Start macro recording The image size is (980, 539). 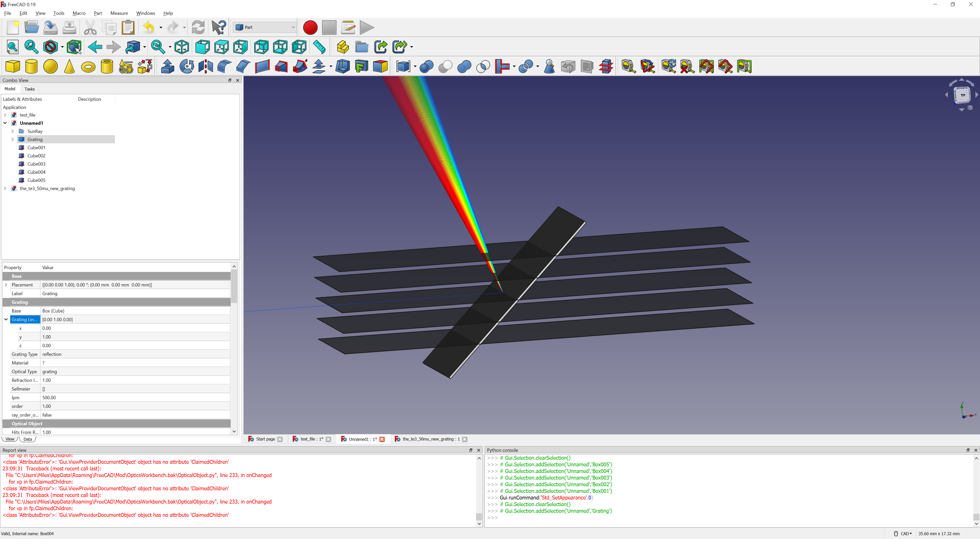pos(310,27)
